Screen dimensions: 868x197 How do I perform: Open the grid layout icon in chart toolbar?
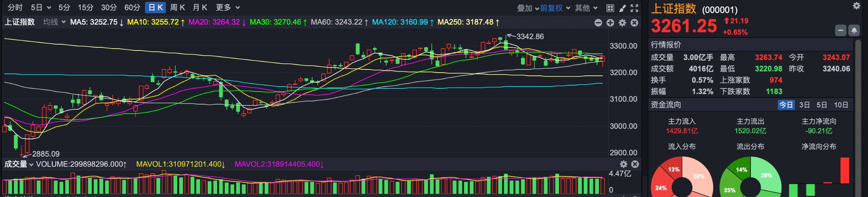point(610,8)
